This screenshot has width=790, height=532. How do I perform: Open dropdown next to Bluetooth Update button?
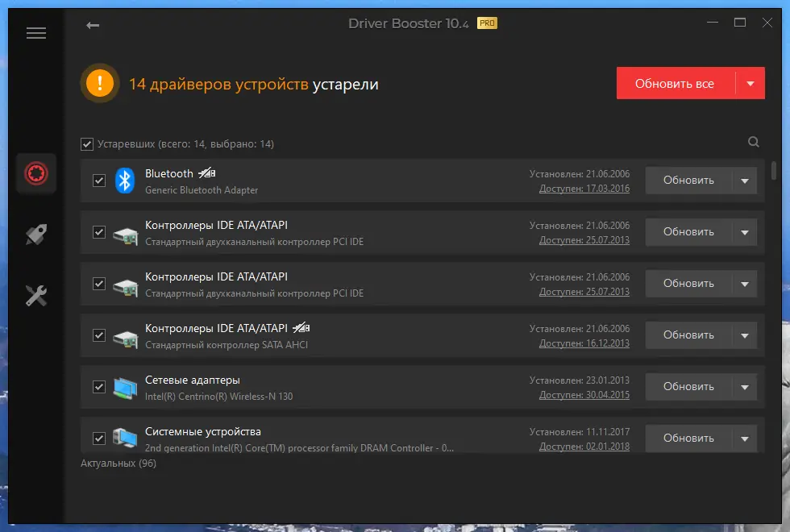coord(745,181)
